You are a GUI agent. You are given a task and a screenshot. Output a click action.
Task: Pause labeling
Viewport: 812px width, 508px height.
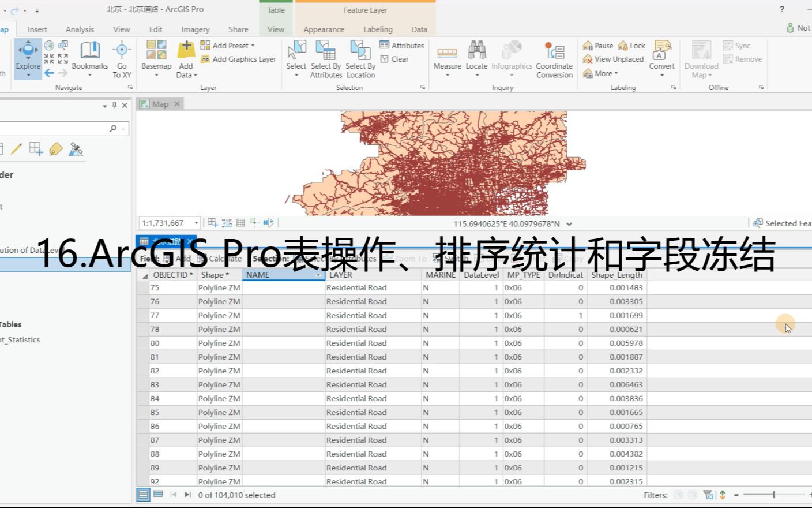pyautogui.click(x=598, y=46)
